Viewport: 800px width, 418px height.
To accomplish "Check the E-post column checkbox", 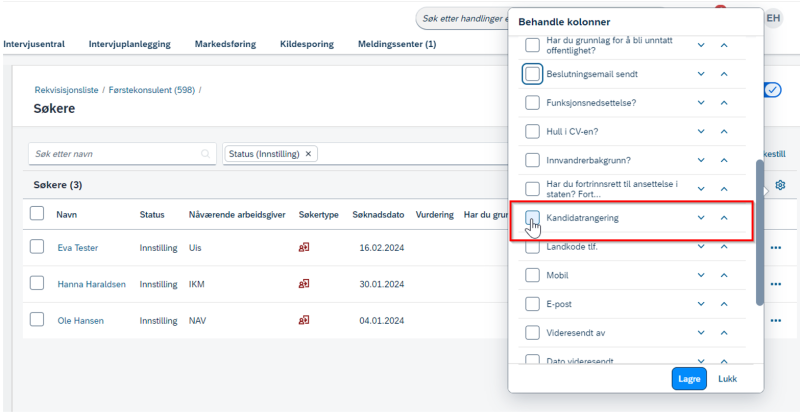I will click(x=532, y=304).
